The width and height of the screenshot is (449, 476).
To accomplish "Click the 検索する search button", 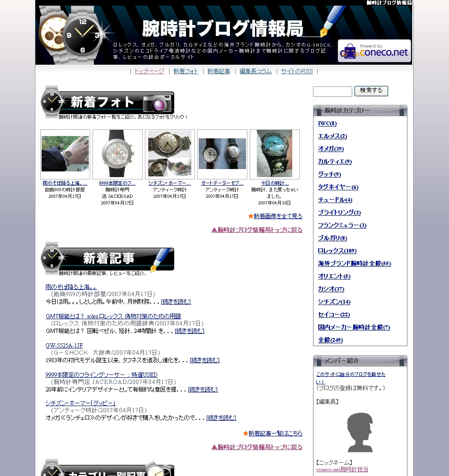I will pyautogui.click(x=371, y=91).
